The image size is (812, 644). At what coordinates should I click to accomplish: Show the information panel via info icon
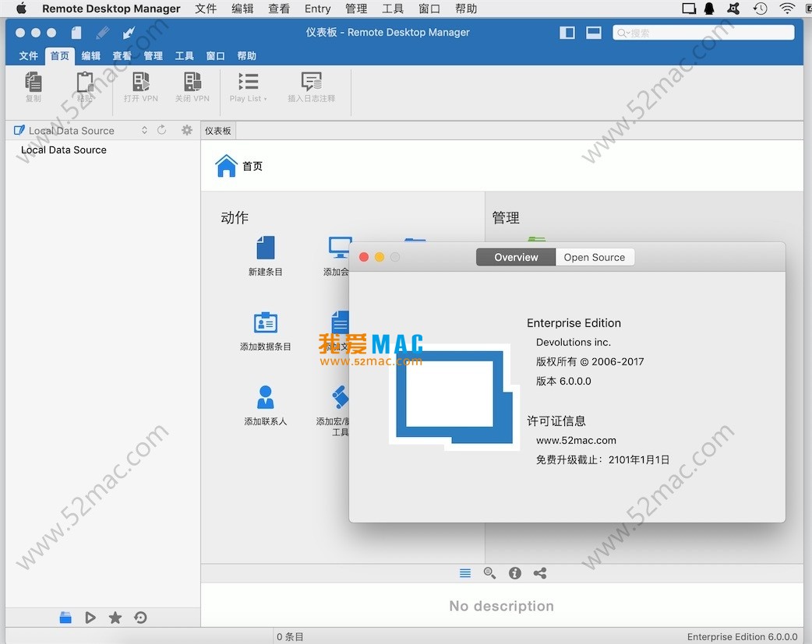click(x=515, y=573)
